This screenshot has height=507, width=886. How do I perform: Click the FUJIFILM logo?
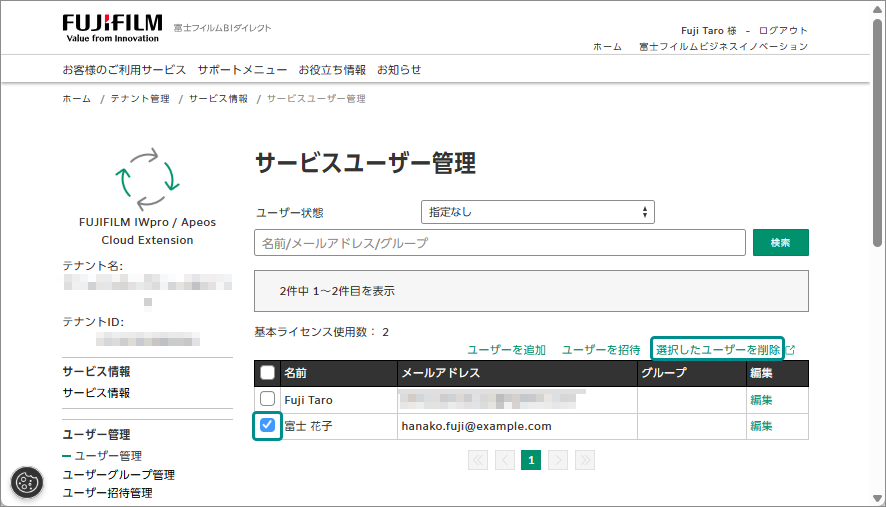coord(112,28)
